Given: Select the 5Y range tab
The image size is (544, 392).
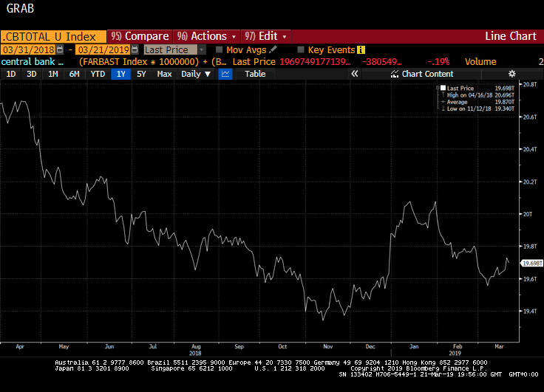Looking at the screenshot, I should pyautogui.click(x=141, y=74).
